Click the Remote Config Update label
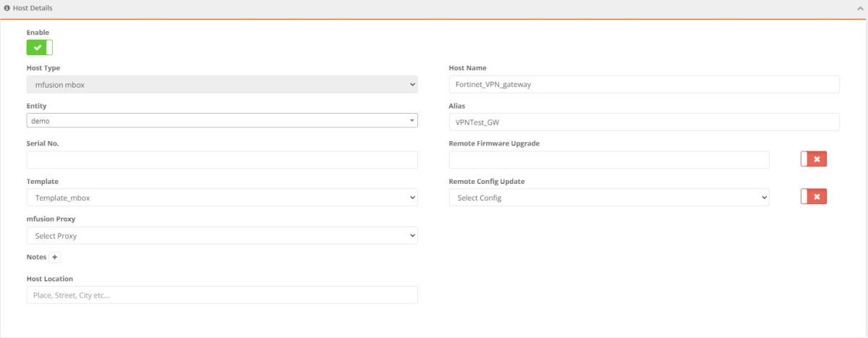The width and height of the screenshot is (868, 338). pos(487,181)
